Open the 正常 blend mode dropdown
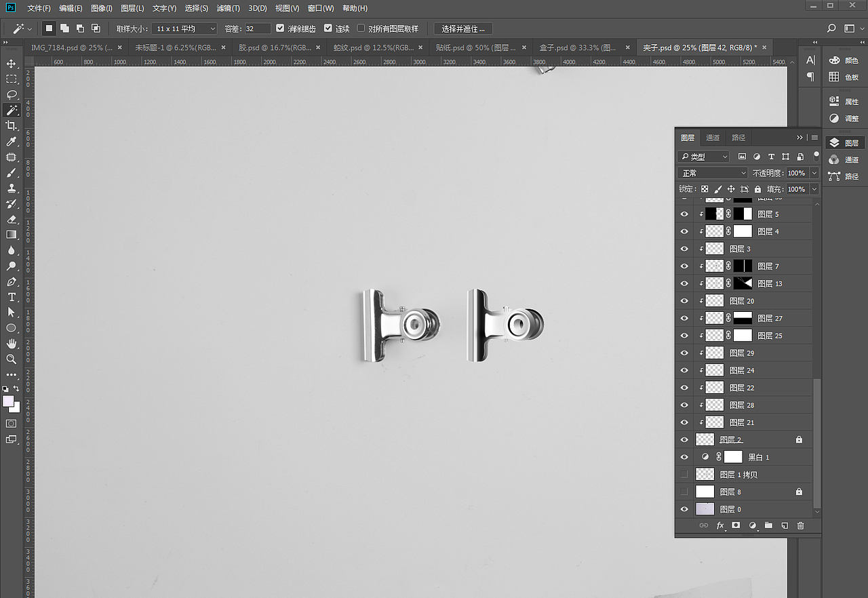868x598 pixels. tap(713, 173)
